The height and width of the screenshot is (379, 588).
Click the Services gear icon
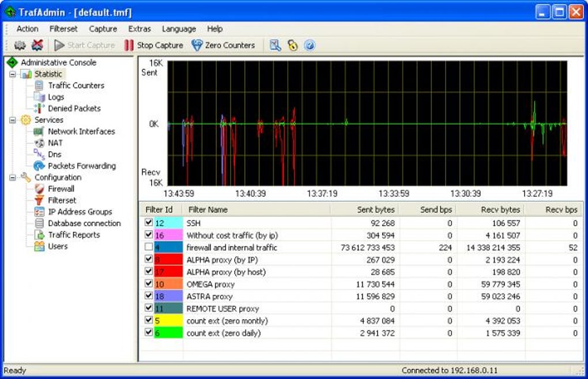(x=26, y=120)
